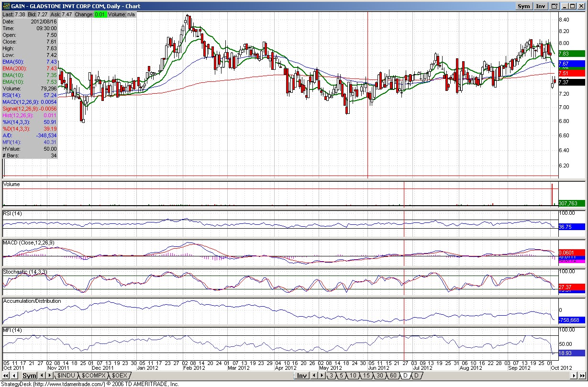Click the EMA(200) row in data box
The width and height of the screenshot is (588, 387).
tap(30, 68)
